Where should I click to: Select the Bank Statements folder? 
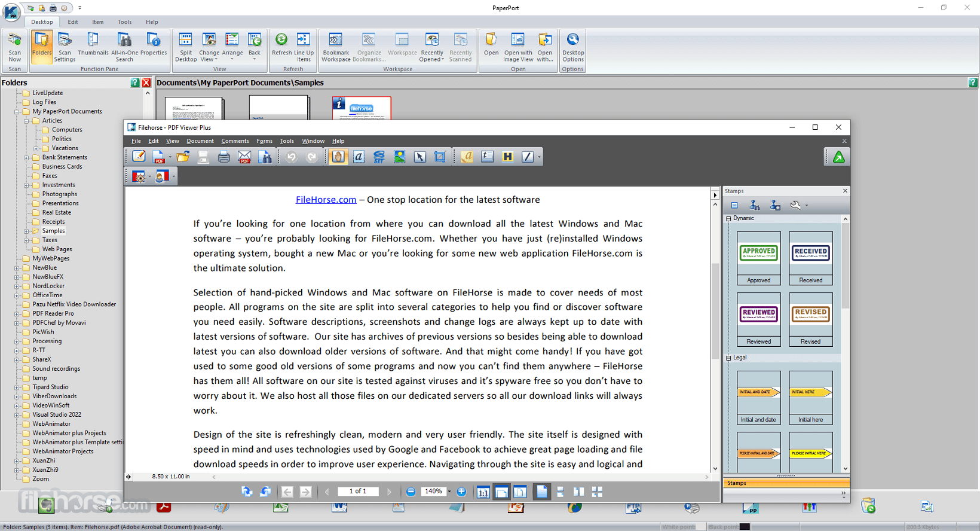pos(65,157)
